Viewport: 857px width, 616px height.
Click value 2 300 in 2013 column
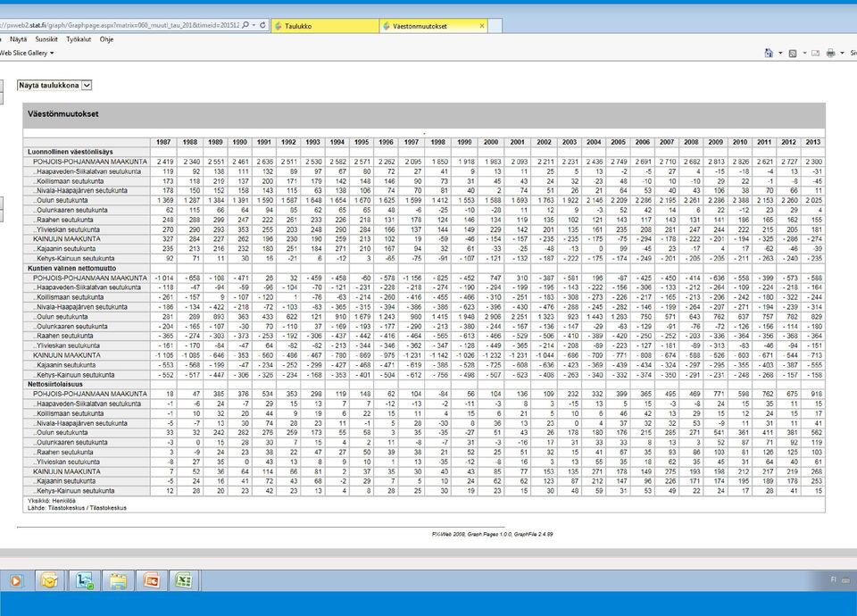pos(814,162)
